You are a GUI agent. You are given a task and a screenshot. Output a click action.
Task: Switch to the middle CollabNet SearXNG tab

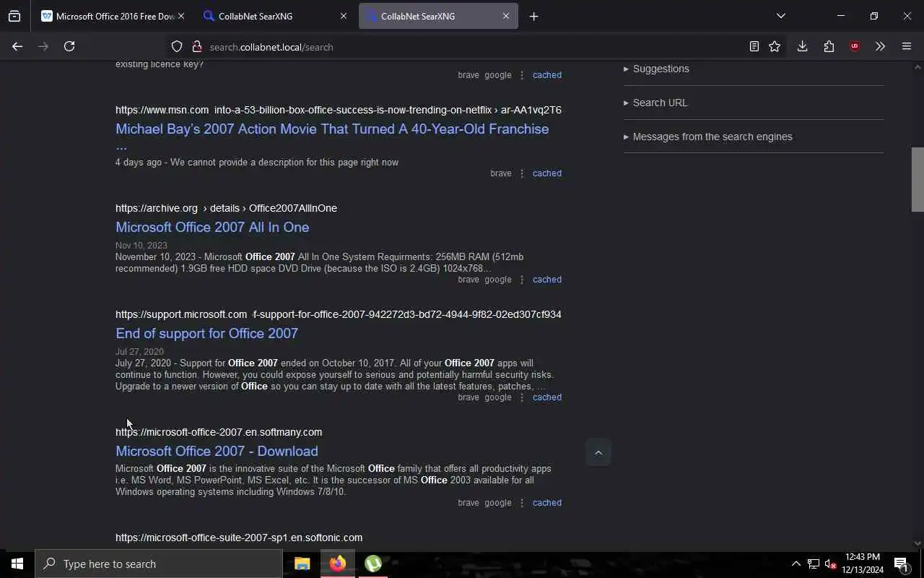[276, 16]
